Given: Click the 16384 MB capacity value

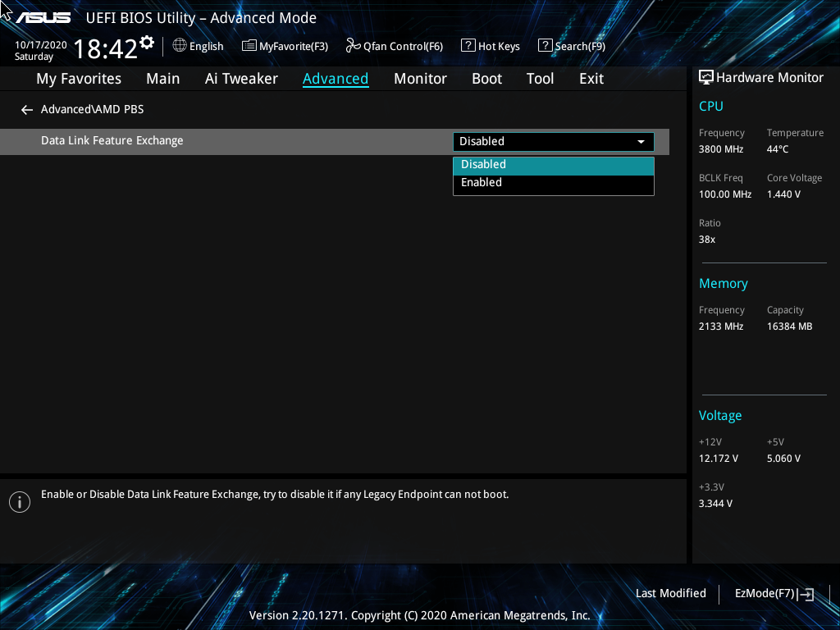Looking at the screenshot, I should tap(789, 326).
